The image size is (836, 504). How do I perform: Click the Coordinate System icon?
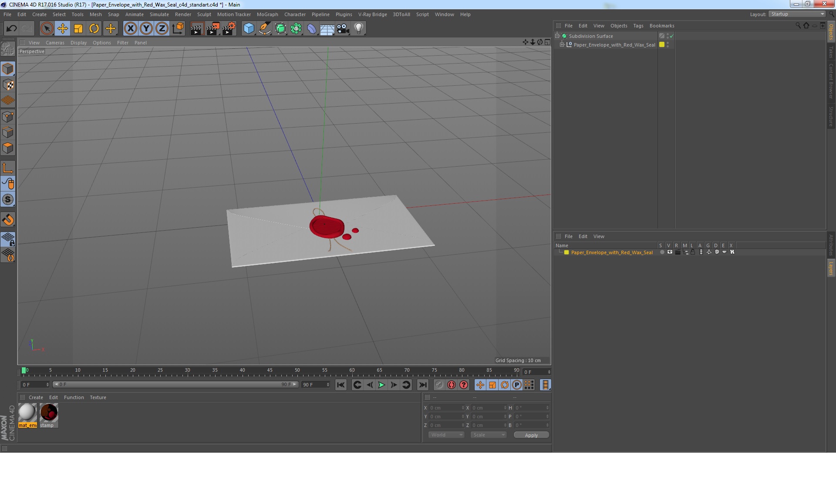pos(178,29)
